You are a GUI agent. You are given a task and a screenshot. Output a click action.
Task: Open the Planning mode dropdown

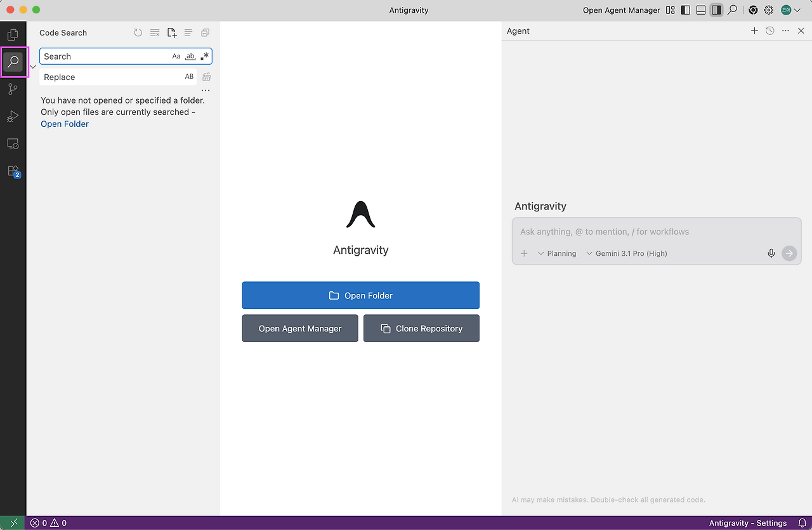pyautogui.click(x=557, y=253)
